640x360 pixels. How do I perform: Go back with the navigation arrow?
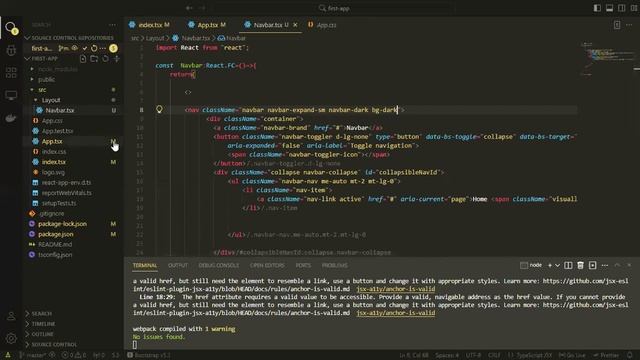[x=189, y=8]
